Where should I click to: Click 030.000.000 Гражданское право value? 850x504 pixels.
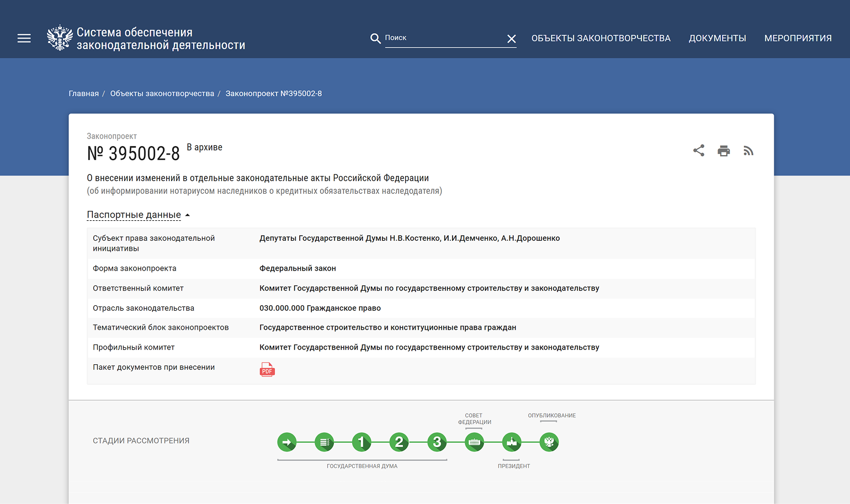pos(320,308)
